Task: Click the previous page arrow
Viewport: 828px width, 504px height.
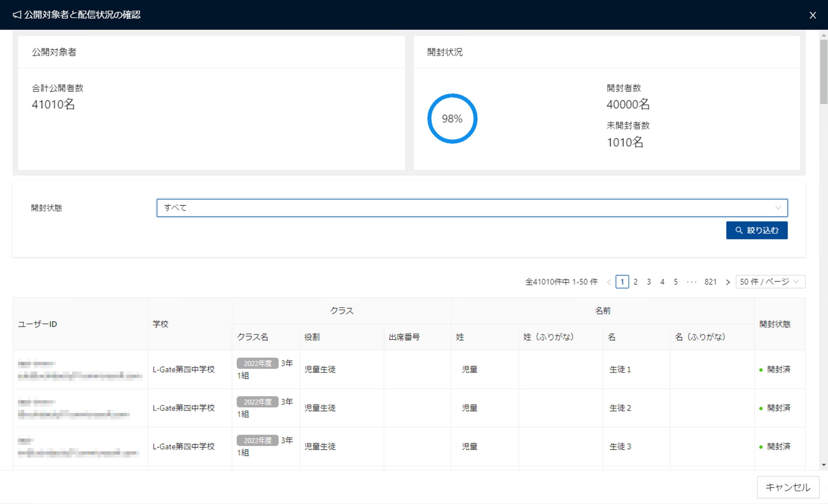Action: coord(609,282)
